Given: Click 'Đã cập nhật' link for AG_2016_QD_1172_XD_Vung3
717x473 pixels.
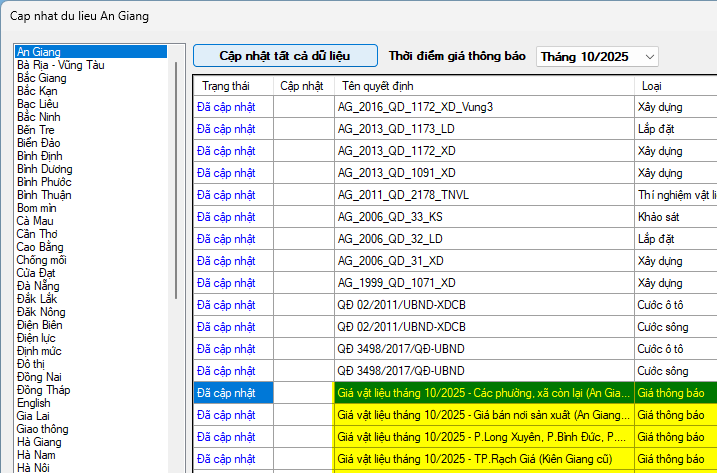Looking at the screenshot, I should [226, 107].
